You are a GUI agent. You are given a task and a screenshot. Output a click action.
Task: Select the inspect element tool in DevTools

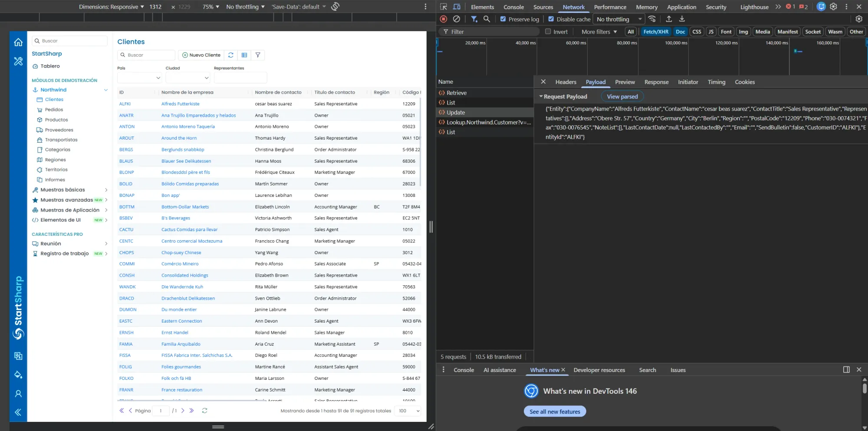tap(443, 7)
